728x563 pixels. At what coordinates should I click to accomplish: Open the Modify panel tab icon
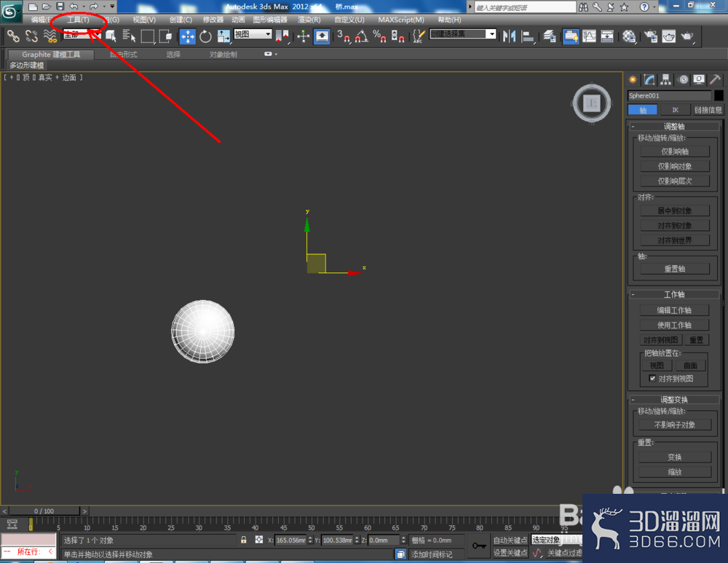point(649,80)
